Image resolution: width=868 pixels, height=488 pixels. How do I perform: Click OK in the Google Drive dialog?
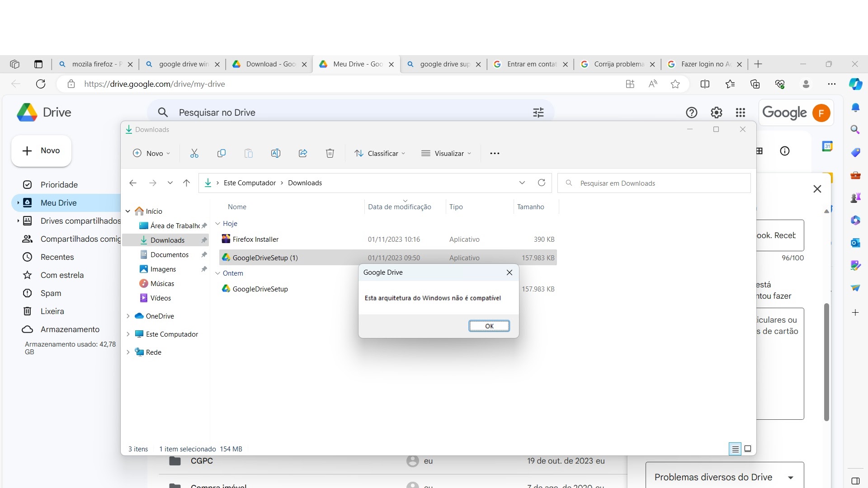489,326
